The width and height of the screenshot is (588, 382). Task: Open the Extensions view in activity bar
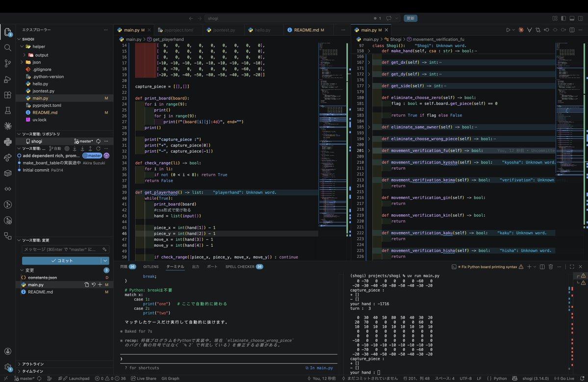click(7, 95)
